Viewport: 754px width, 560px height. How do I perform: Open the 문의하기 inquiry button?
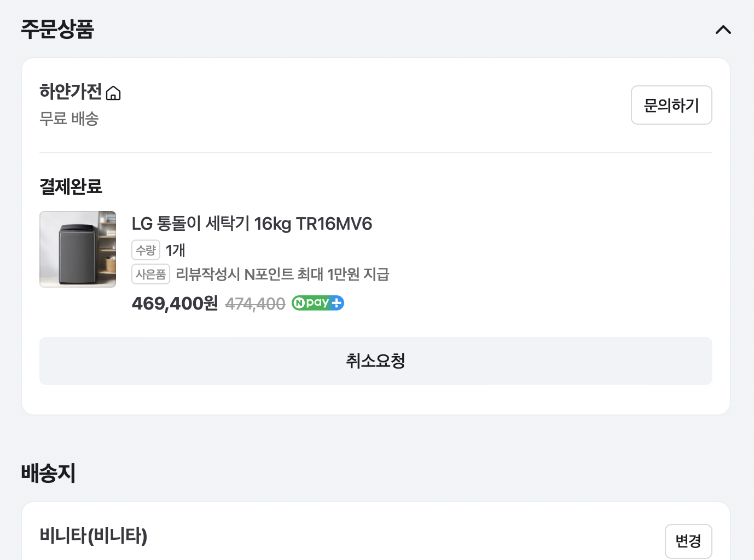pos(671,105)
